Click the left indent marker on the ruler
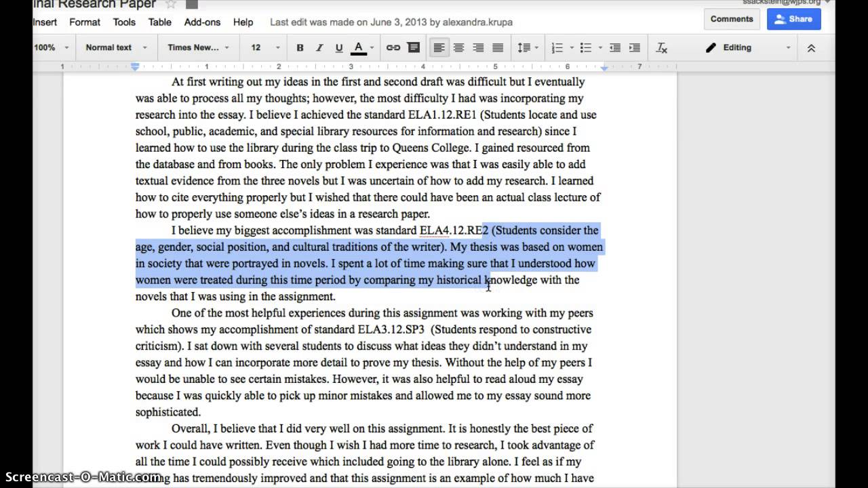 click(135, 67)
